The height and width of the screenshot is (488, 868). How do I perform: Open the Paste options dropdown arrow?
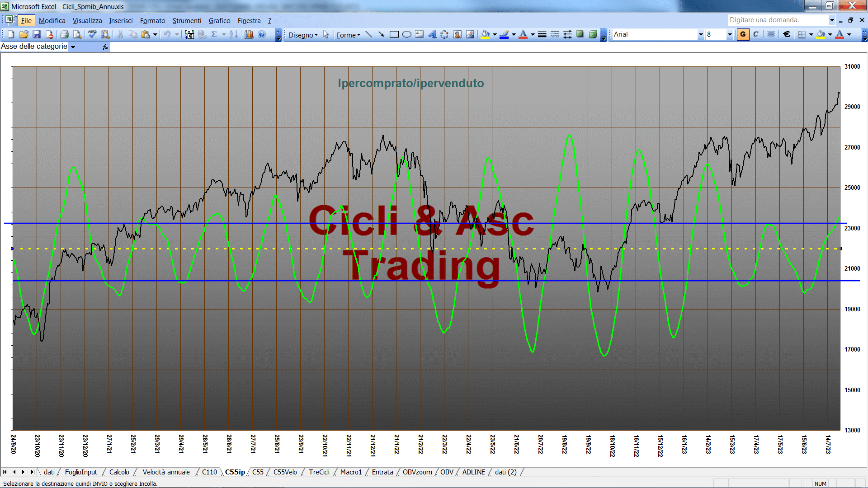[x=155, y=34]
